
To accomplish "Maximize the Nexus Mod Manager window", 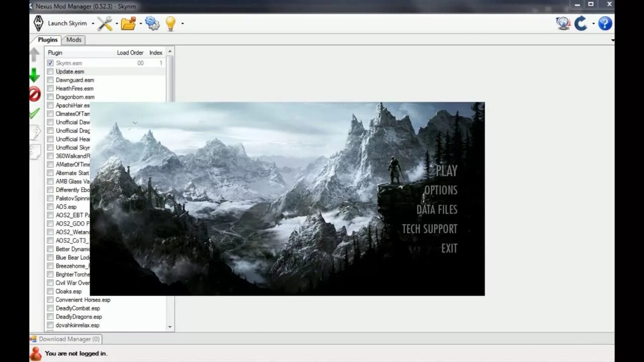I will [591, 5].
